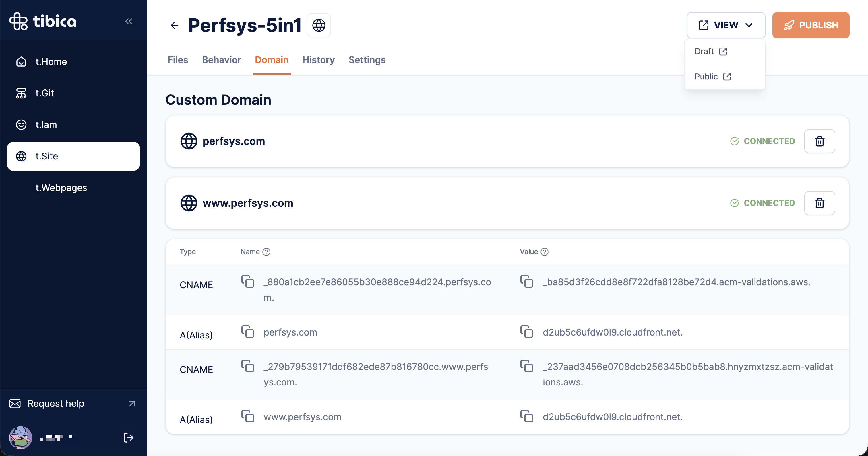Collapse the sidebar with double chevron
This screenshot has width=868, height=456.
[x=128, y=21]
